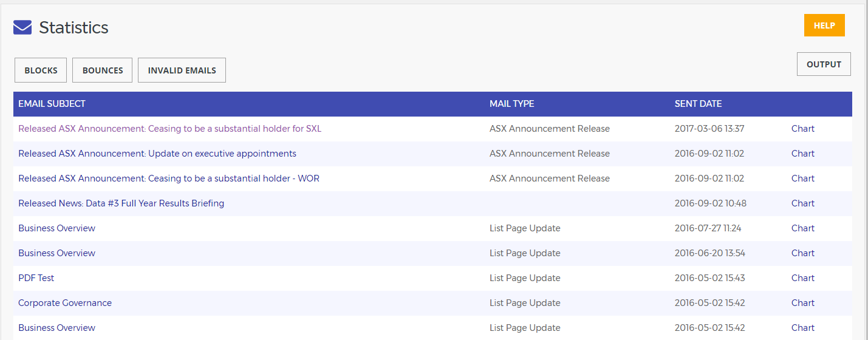Click the envelope icon beside Statistics
Image resolution: width=868 pixels, height=340 pixels.
[22, 27]
